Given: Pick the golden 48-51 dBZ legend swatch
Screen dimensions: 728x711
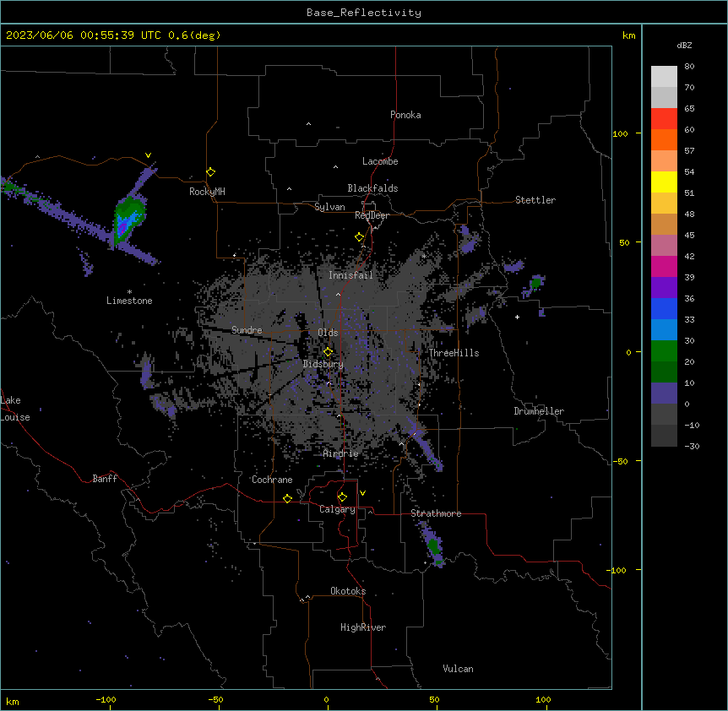Looking at the screenshot, I should click(664, 203).
